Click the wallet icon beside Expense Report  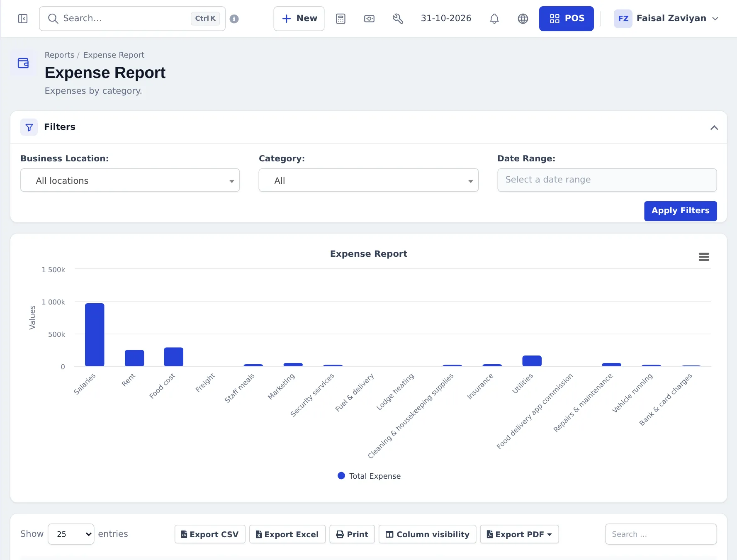click(23, 63)
